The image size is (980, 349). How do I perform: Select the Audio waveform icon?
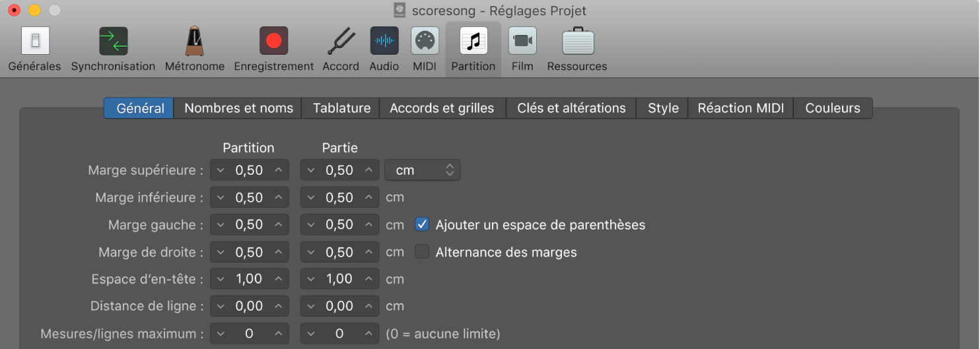point(384,41)
